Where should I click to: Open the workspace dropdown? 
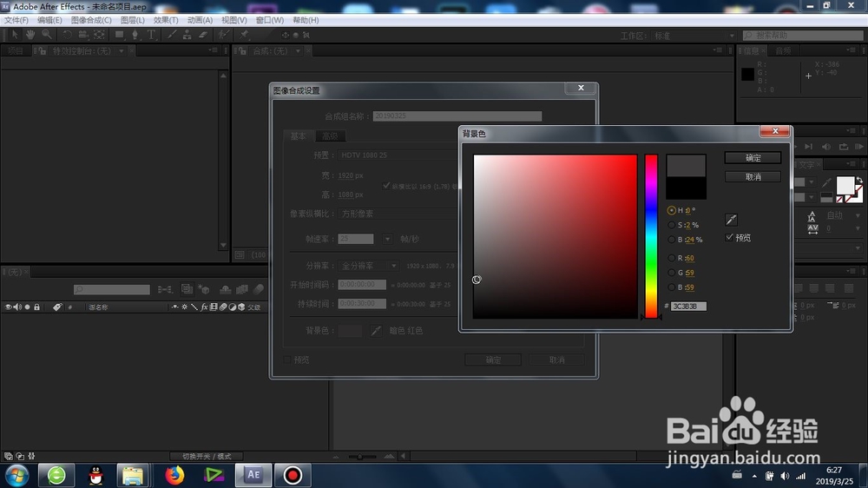coord(694,36)
